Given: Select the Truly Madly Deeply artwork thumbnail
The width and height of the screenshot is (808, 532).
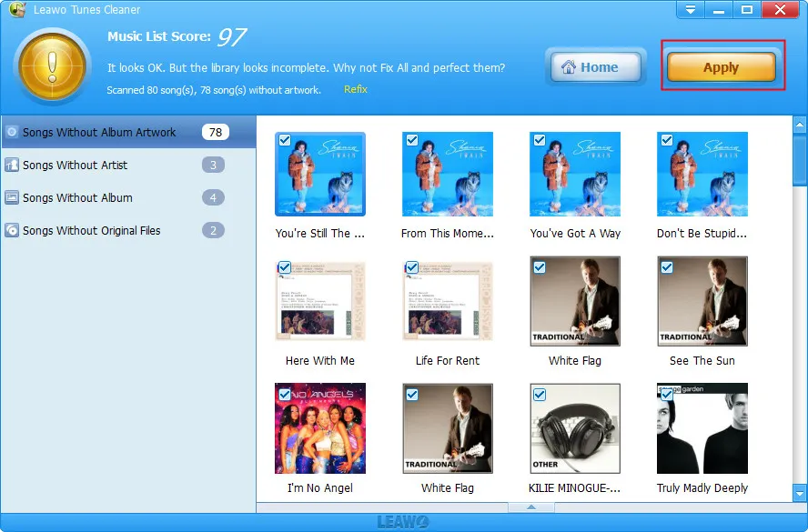Looking at the screenshot, I should tap(702, 428).
